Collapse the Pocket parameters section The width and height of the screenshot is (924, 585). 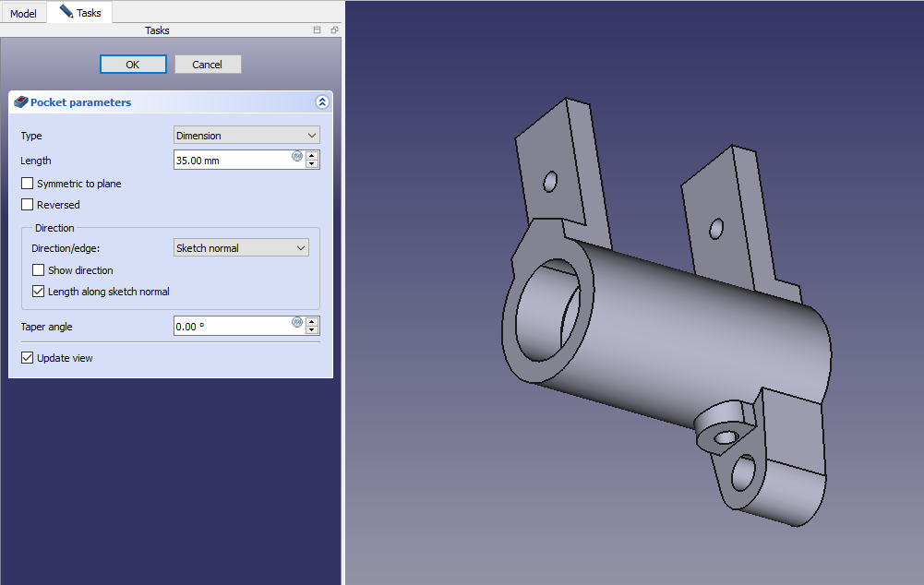(321, 102)
